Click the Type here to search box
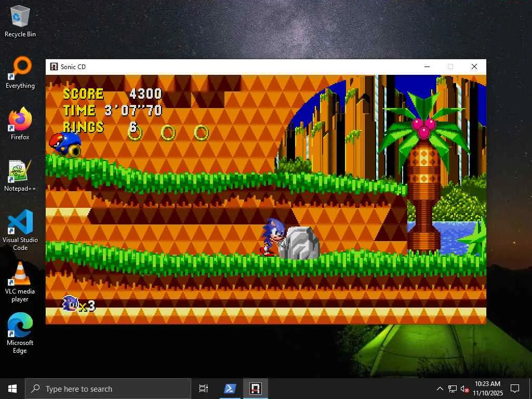The width and height of the screenshot is (532, 399). pyautogui.click(x=108, y=389)
